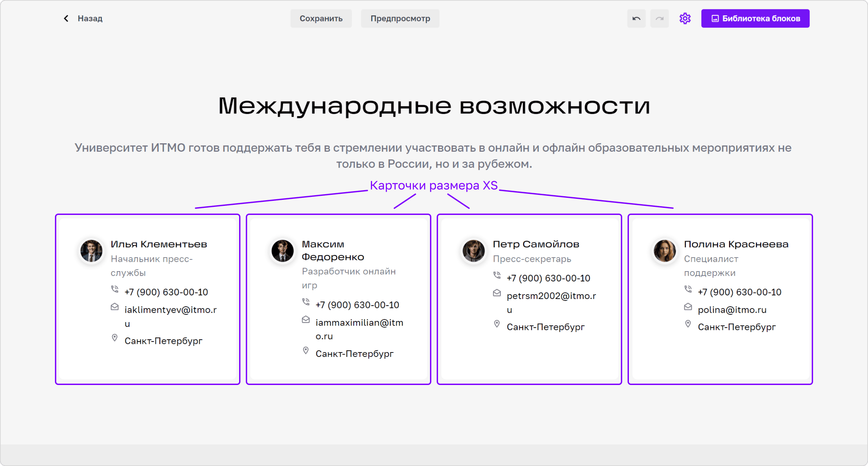Screen dimensions: 868x466
Task: Click the email iaklimentyev@itmo.ru
Action: coord(170,317)
